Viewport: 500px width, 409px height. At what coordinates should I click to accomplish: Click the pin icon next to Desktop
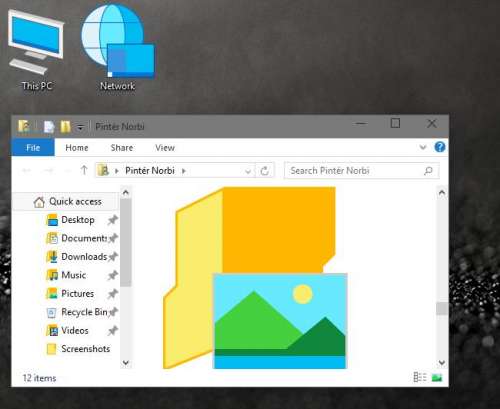(113, 220)
